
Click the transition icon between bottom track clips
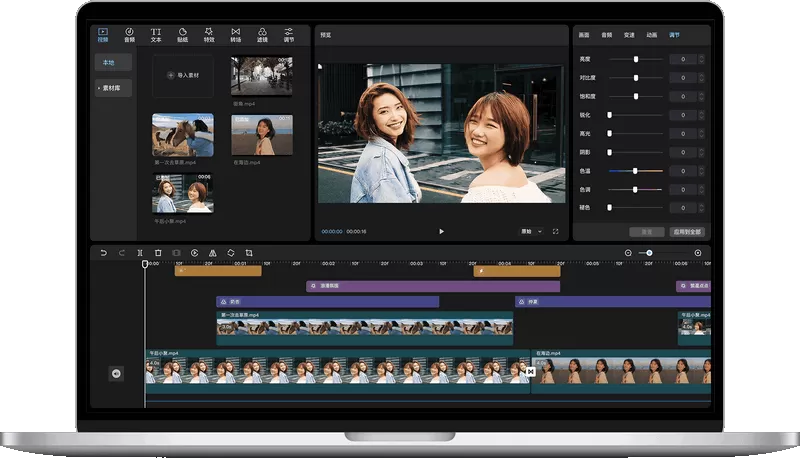531,372
